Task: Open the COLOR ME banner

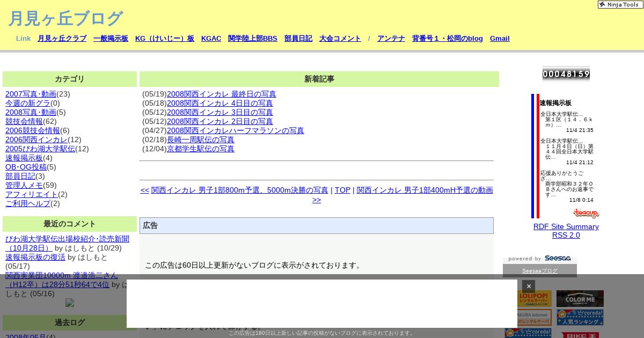Action: [580, 299]
